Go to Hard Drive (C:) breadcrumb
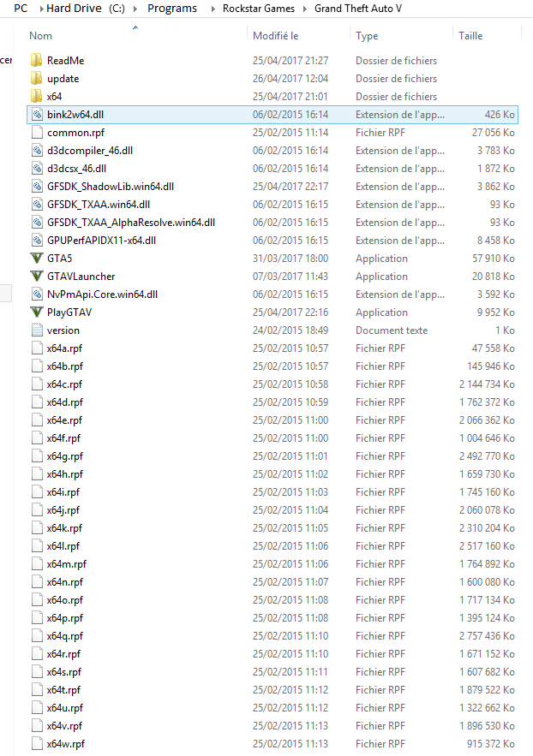The height and width of the screenshot is (756, 533). (x=86, y=9)
